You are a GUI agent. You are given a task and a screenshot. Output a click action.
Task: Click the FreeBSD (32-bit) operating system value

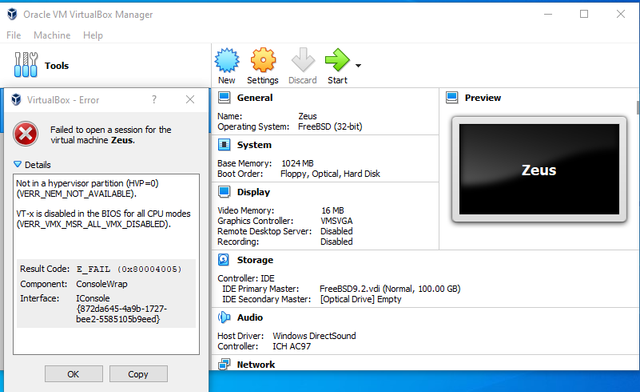point(330,127)
